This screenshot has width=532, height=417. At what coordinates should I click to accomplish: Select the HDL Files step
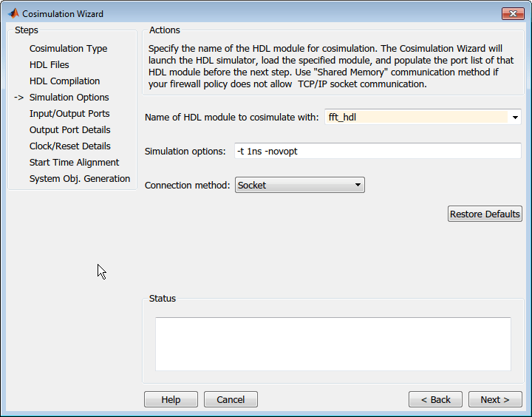pos(50,65)
